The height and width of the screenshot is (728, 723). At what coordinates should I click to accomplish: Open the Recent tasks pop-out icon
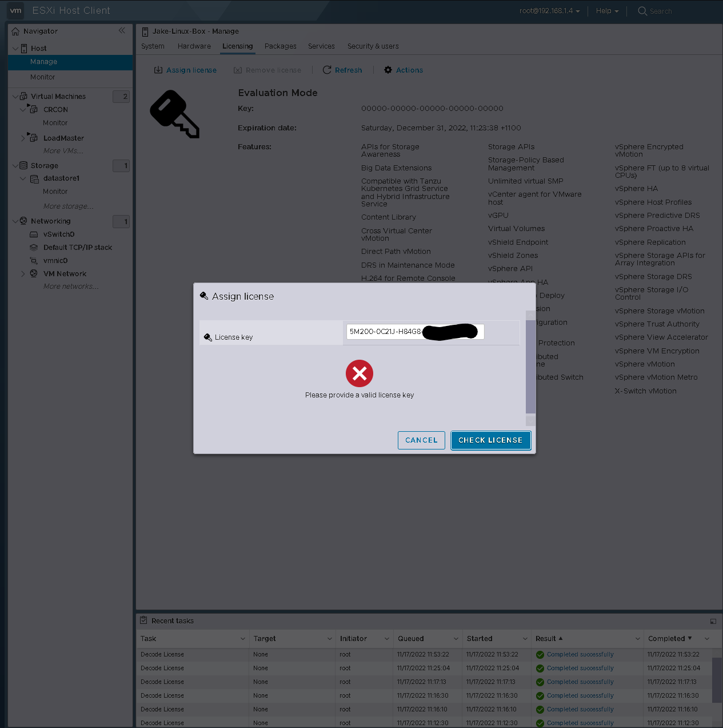(713, 621)
